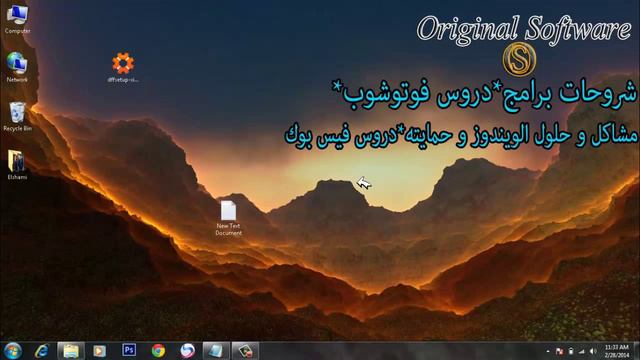Image resolution: width=640 pixels, height=360 pixels.
Task: Open Windows Media Player from the taskbar
Action: [100, 351]
